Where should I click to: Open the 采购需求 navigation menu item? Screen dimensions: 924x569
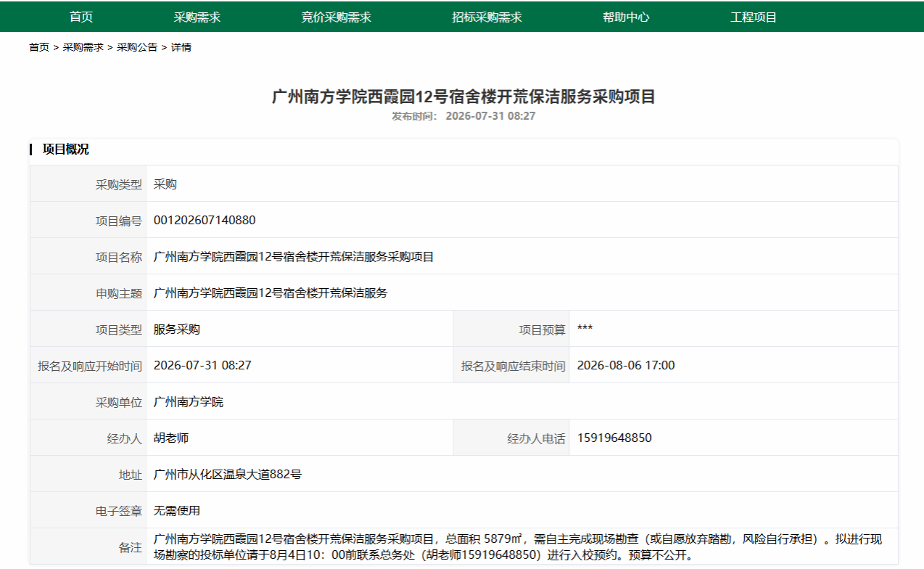point(197,17)
